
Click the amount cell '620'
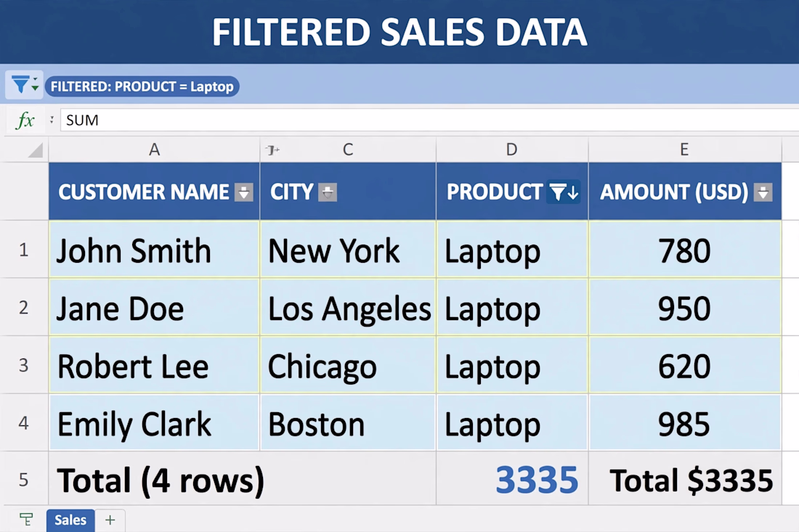click(x=685, y=364)
